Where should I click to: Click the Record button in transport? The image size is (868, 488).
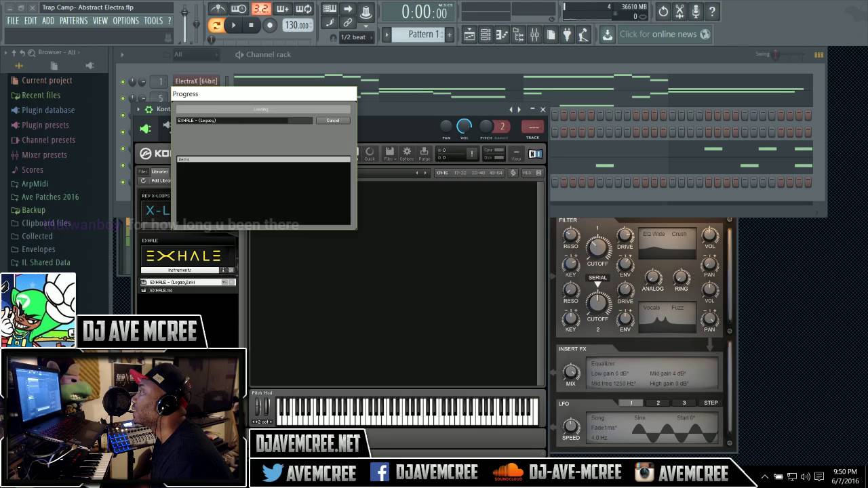point(269,25)
